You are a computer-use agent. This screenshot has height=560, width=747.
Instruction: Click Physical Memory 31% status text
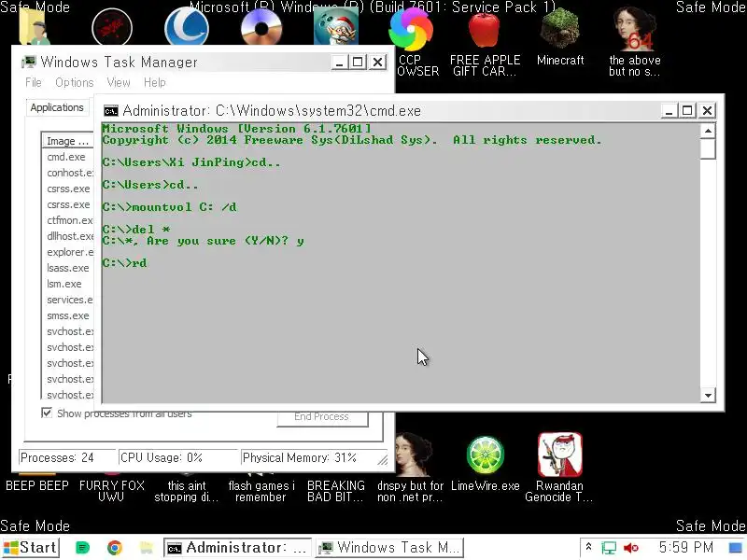[299, 457]
